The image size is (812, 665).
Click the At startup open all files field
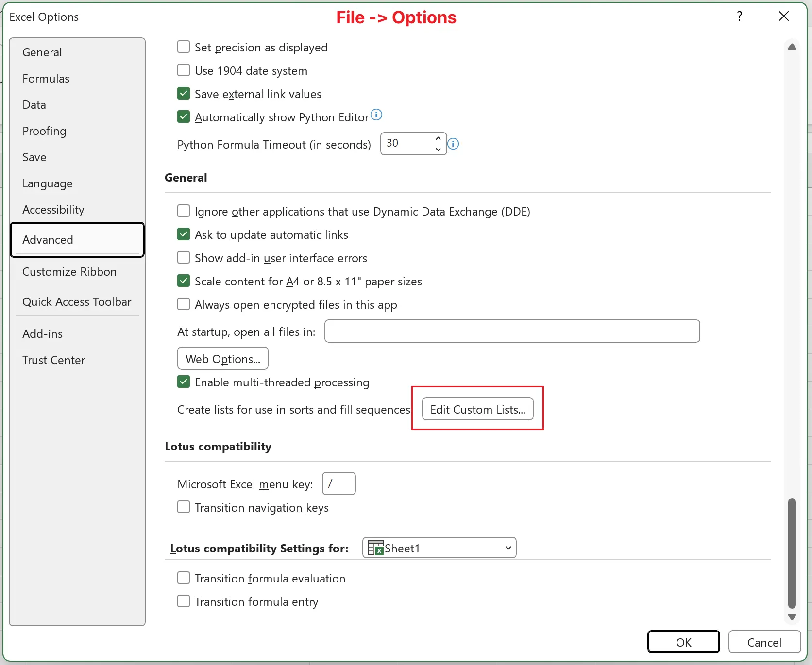(511, 331)
